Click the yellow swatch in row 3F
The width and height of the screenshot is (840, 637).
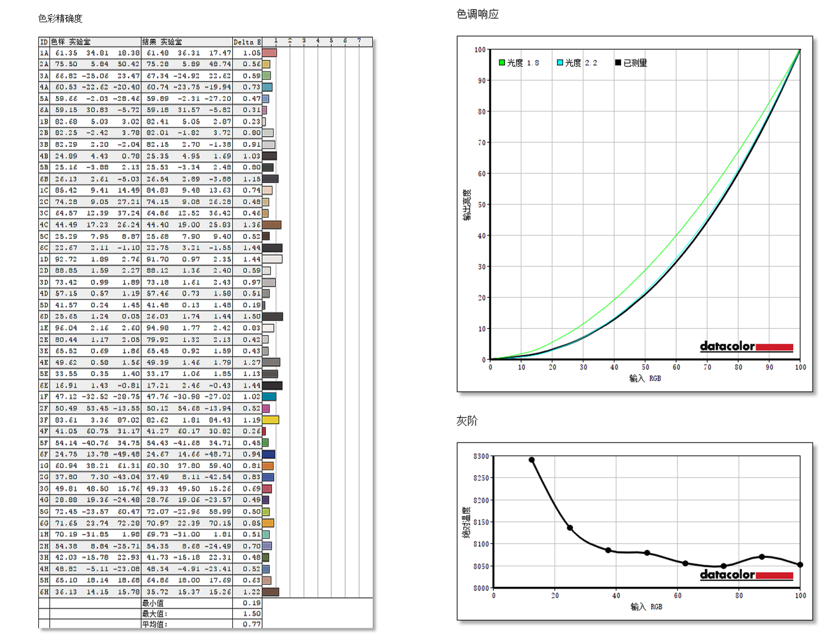coord(271,420)
